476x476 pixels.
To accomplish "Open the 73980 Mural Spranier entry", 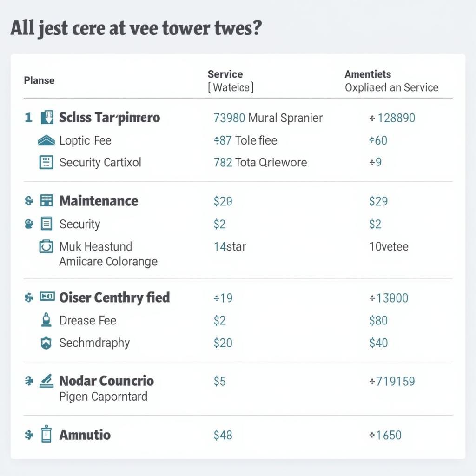I will [x=268, y=118].
